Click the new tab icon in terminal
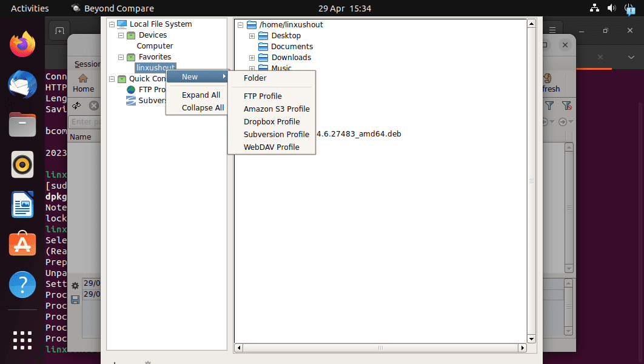This screenshot has width=644, height=364. (x=59, y=31)
